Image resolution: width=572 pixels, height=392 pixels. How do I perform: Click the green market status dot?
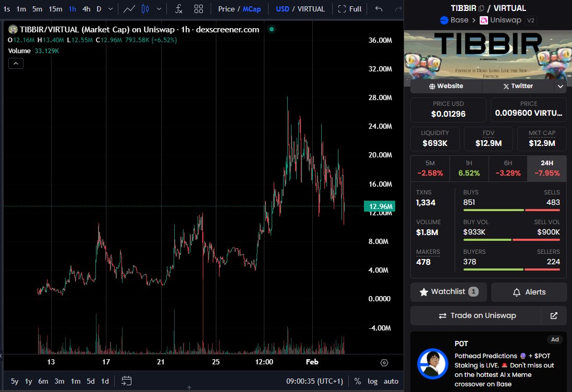(x=272, y=29)
